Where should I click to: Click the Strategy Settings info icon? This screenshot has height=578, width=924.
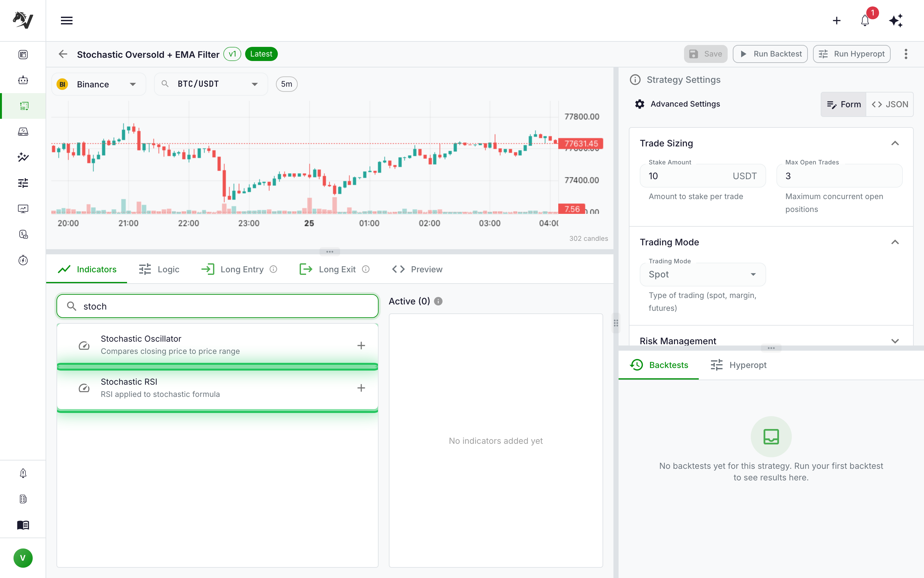point(635,80)
